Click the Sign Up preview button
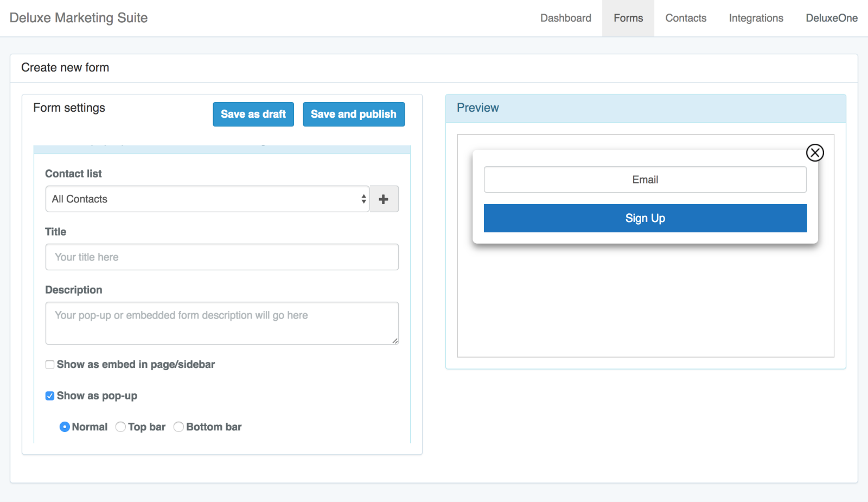This screenshot has width=868, height=502. point(645,218)
